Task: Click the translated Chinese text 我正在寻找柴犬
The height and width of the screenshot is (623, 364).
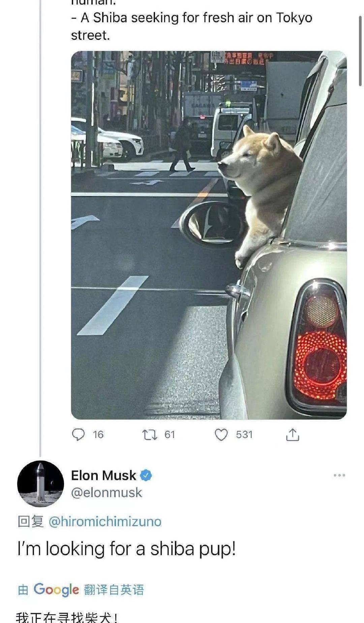Action: (x=67, y=617)
